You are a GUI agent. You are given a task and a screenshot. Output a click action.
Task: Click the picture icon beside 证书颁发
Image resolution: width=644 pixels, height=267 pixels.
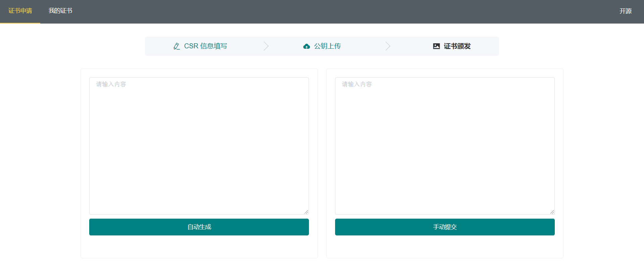(x=436, y=46)
